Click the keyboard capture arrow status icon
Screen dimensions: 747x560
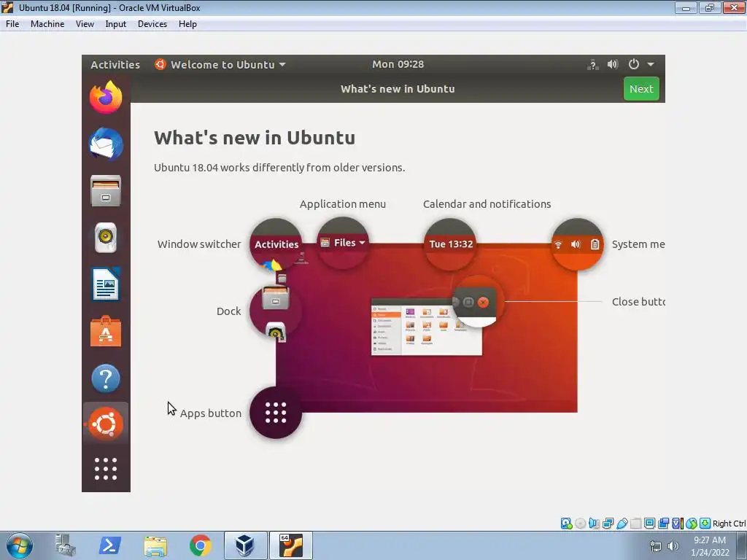pyautogui.click(x=705, y=524)
